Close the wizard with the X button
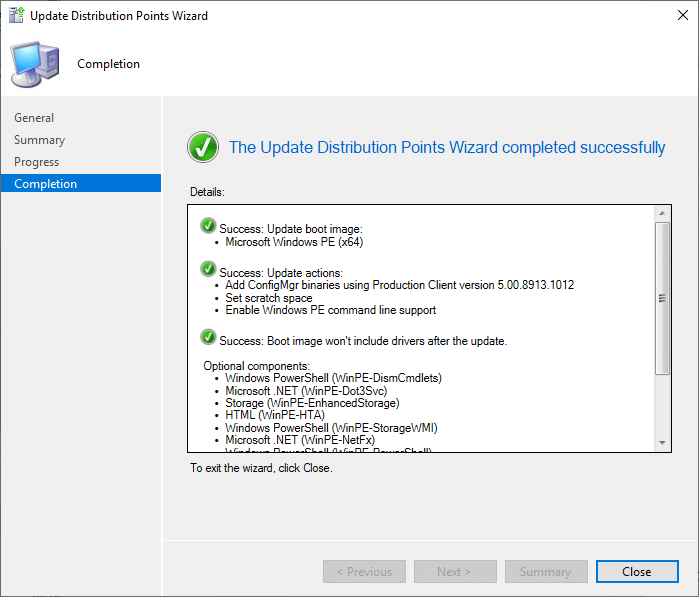 (x=683, y=15)
